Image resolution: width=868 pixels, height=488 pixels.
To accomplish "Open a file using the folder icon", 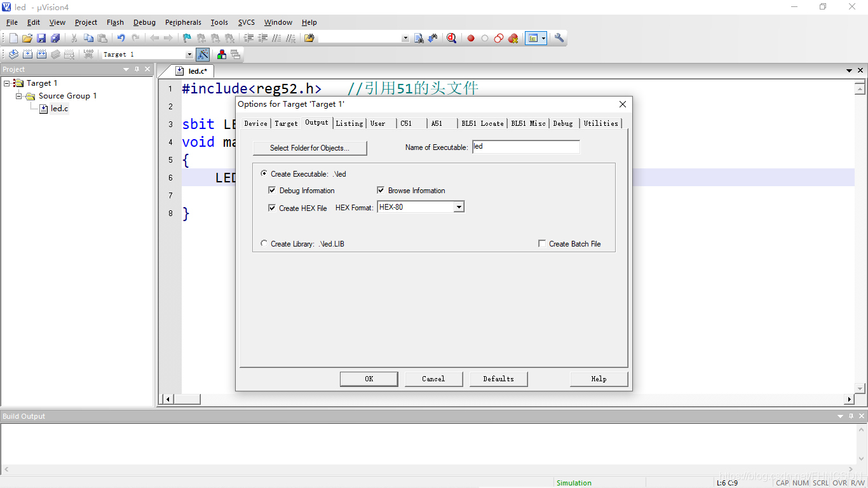I will click(27, 38).
